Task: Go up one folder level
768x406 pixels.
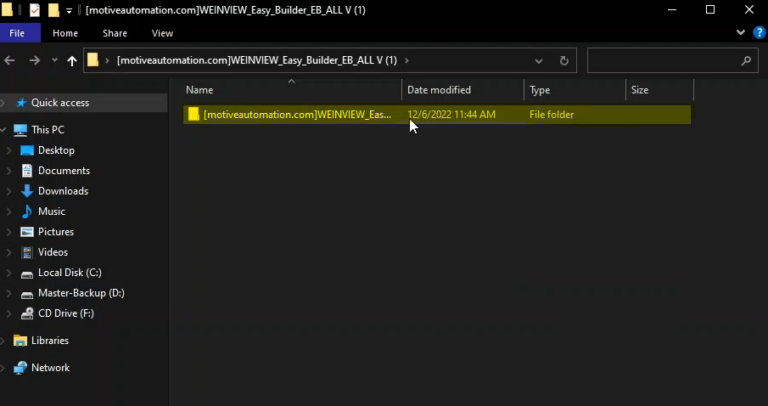Action: (72, 61)
